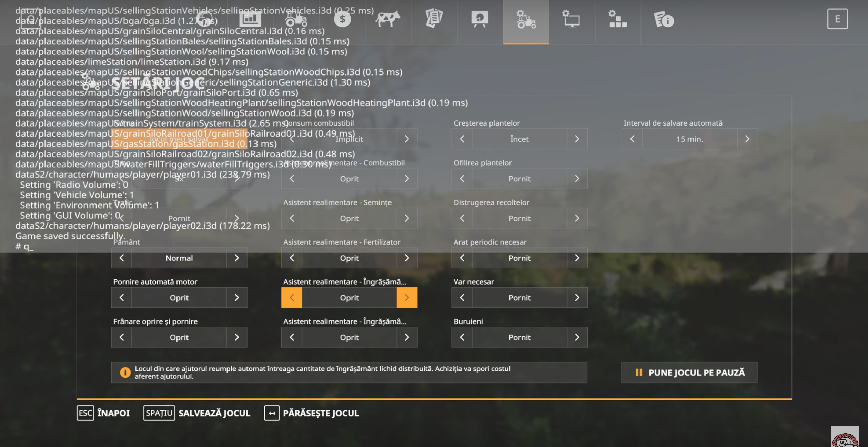Click the console input prompt '# q_'

24,246
